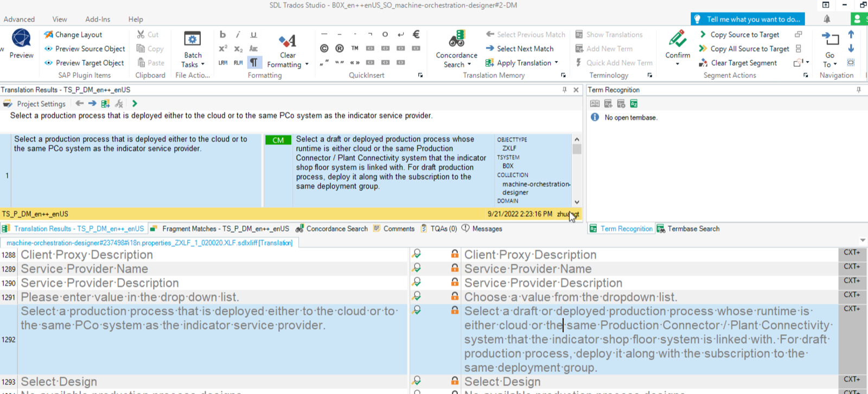Click Select Next Match
Image resolution: width=868 pixels, height=394 pixels.
click(x=520, y=48)
